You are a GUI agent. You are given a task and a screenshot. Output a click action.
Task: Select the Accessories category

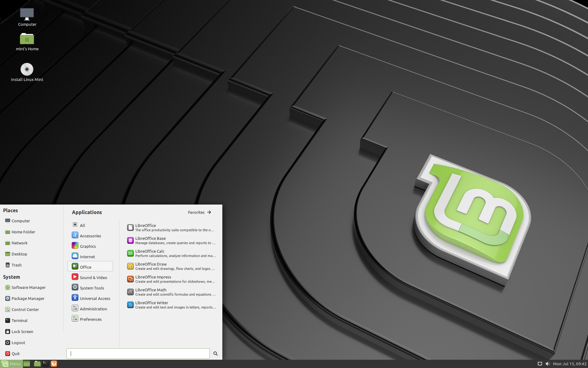pos(90,236)
